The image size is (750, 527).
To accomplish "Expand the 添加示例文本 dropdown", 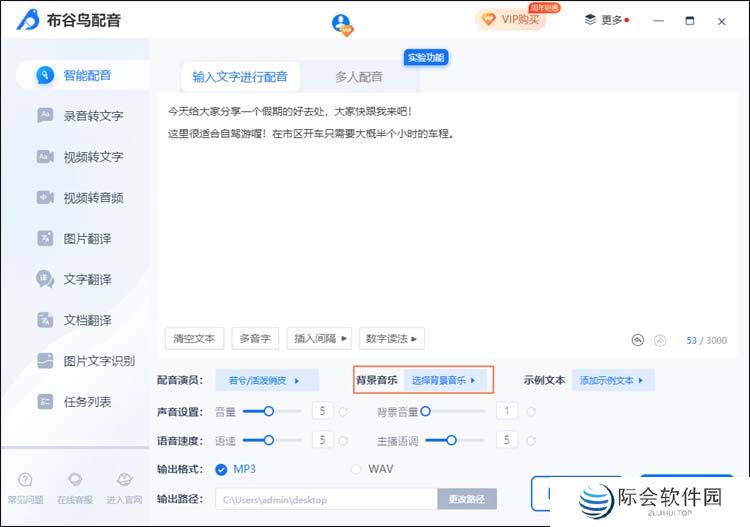I will [613, 380].
